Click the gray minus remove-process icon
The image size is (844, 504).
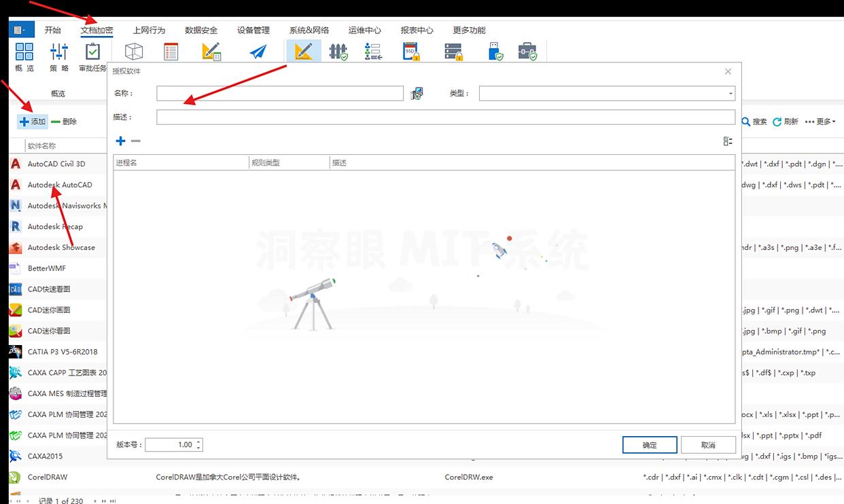click(x=136, y=141)
